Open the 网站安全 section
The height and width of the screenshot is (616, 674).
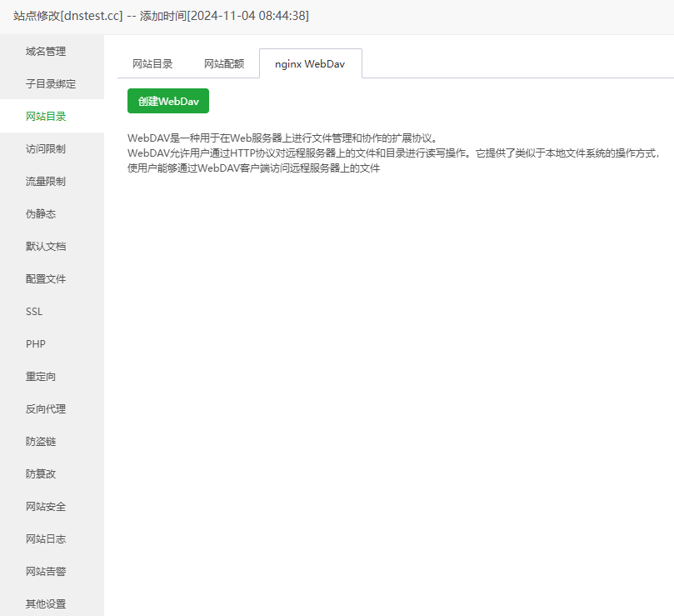(x=44, y=506)
